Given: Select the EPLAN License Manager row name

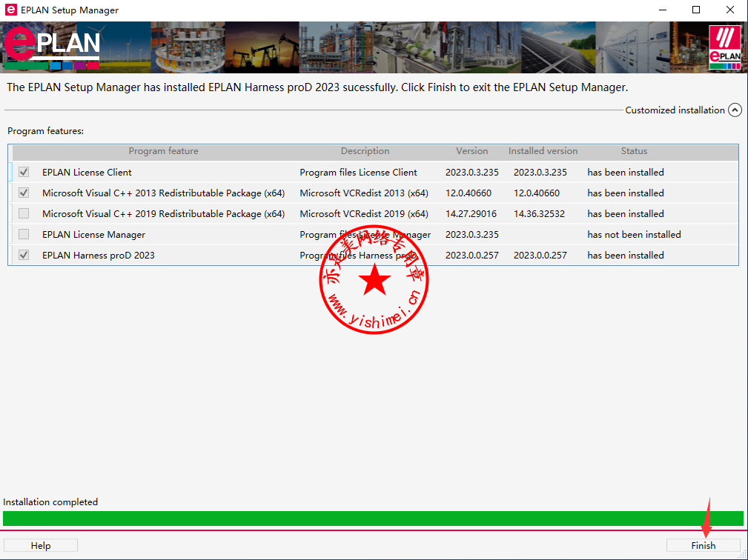Looking at the screenshot, I should [x=93, y=235].
